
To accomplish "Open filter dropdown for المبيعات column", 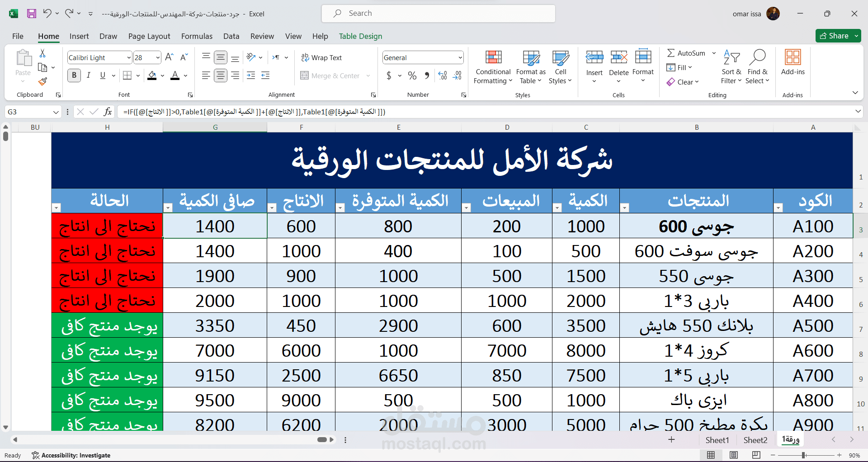I will [x=467, y=208].
